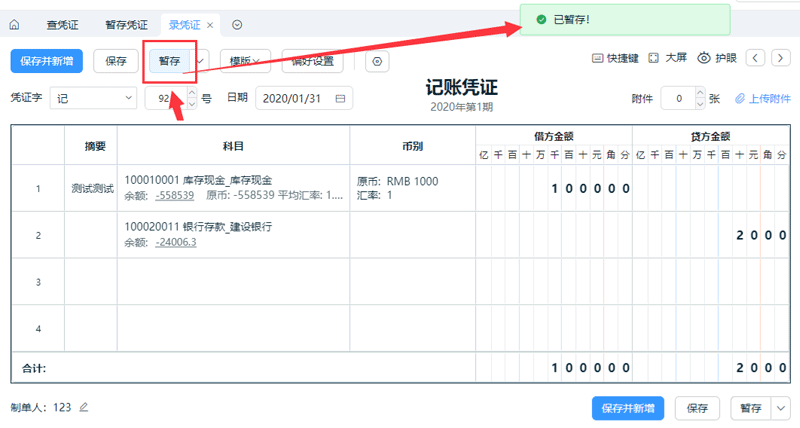
Task: Click the 附件 count field
Action: tap(679, 98)
